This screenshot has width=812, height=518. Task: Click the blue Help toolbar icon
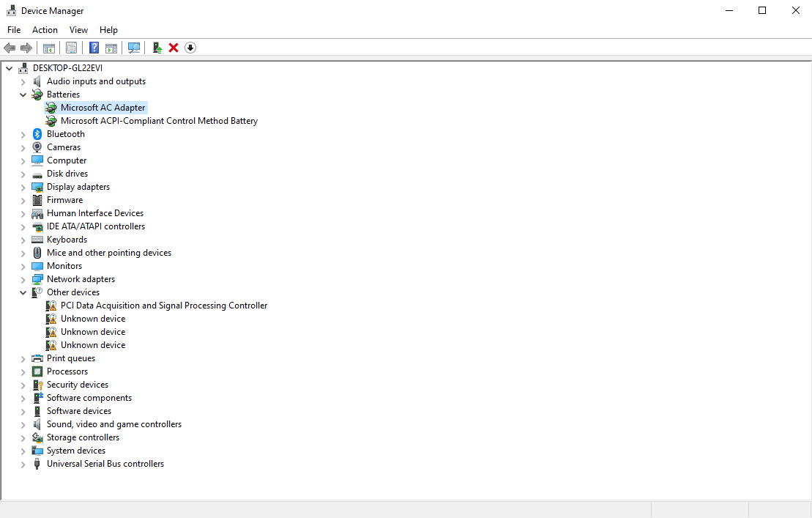[x=94, y=48]
